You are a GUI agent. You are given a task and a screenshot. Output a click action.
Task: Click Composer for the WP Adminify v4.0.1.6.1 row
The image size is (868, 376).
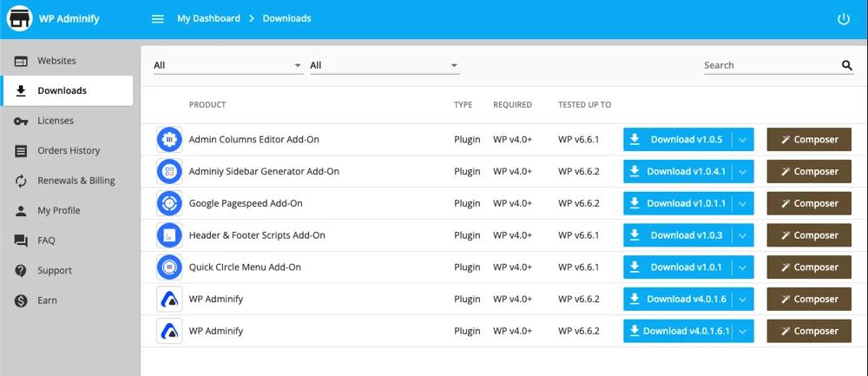(x=809, y=331)
